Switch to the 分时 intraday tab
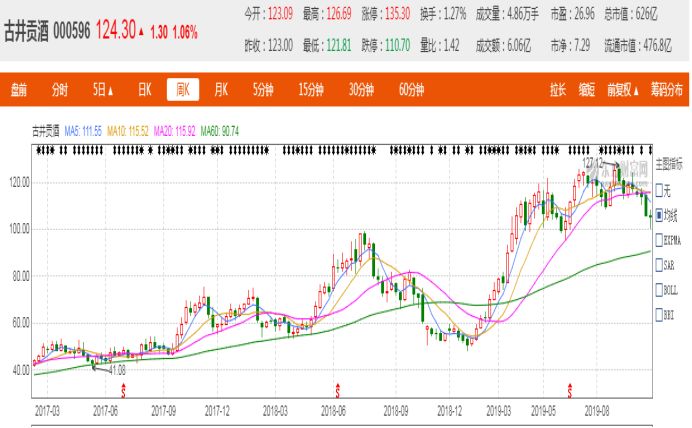The height and width of the screenshot is (428, 692). 60,90
